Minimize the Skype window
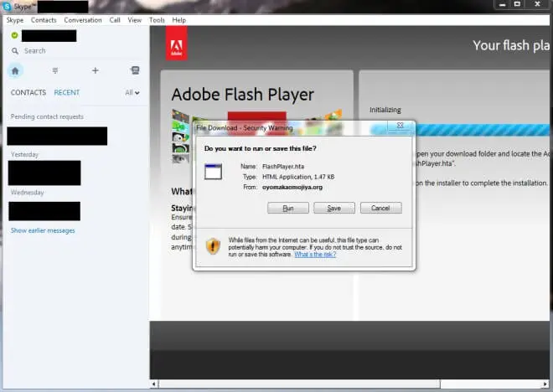Screen dimensions: 553x392 [x=503, y=4]
